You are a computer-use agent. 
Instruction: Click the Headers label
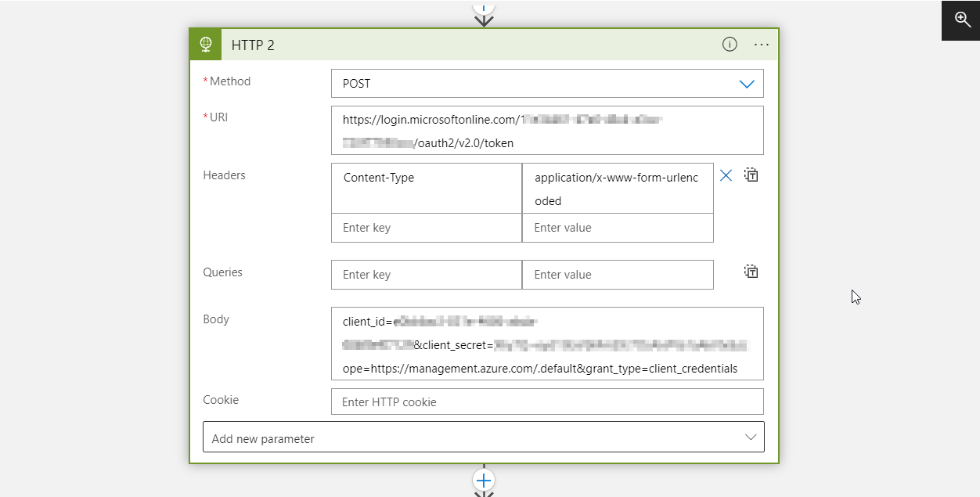224,175
